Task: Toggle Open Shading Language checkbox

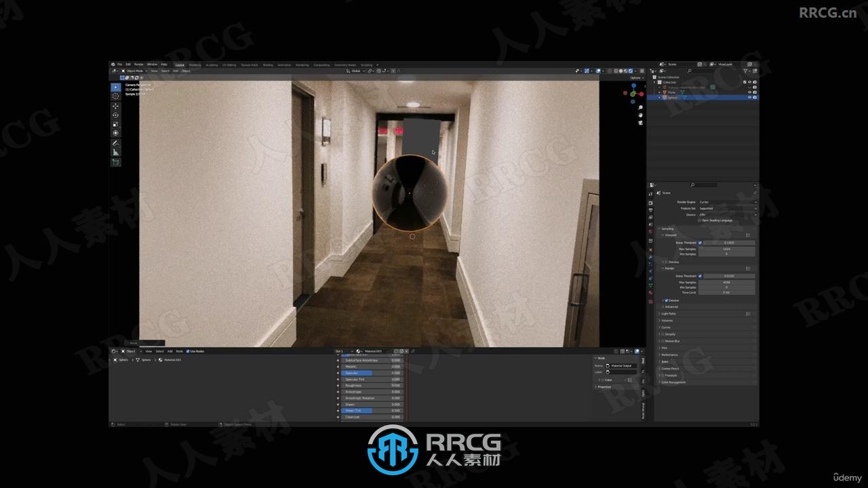Action: pyautogui.click(x=699, y=220)
